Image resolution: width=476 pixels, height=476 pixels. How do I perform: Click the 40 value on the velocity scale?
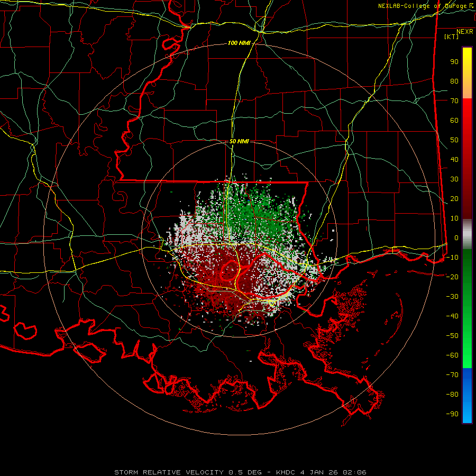[x=454, y=159]
